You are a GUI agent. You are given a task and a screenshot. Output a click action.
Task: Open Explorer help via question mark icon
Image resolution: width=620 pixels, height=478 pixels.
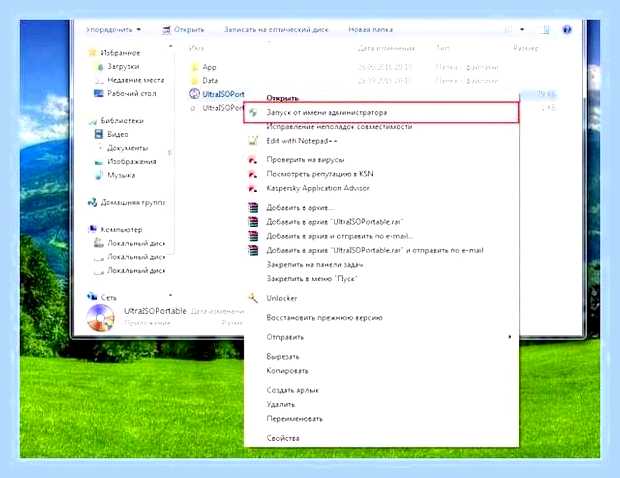pos(567,30)
